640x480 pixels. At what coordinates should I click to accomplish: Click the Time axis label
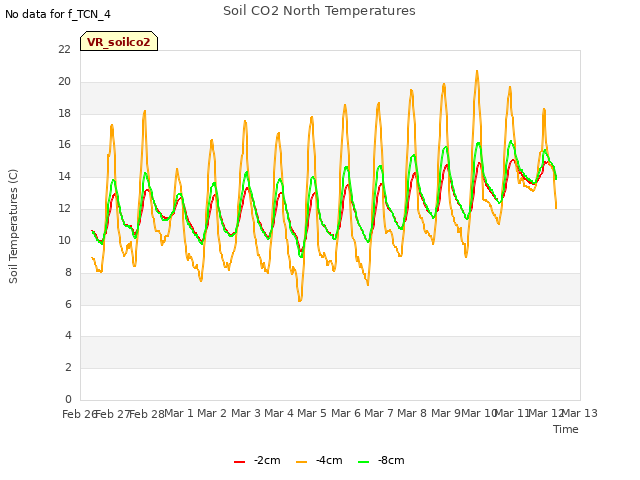point(566,429)
